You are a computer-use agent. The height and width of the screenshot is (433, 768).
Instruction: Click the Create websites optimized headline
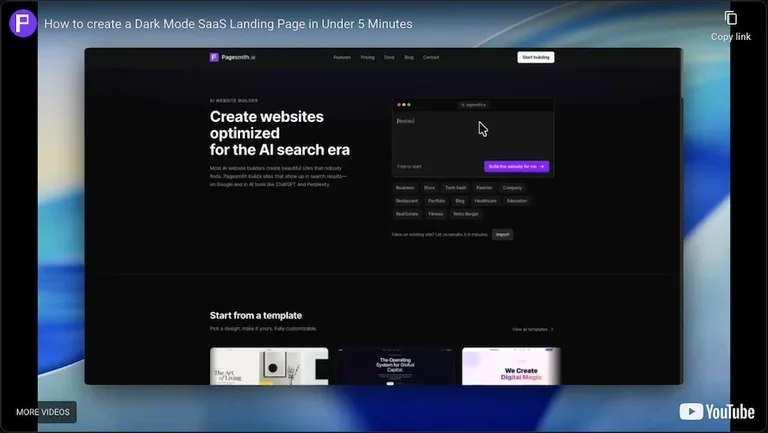pos(280,133)
